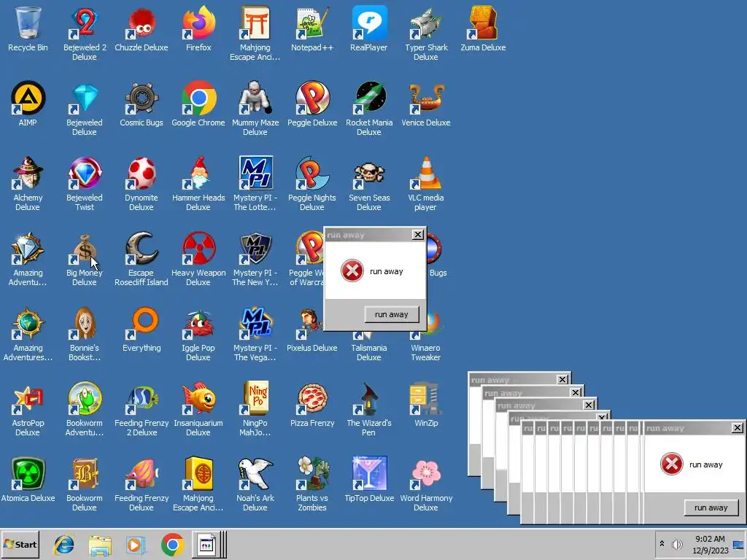Close the rearmost stacked run away dialog
The height and width of the screenshot is (560, 747).
[562, 379]
